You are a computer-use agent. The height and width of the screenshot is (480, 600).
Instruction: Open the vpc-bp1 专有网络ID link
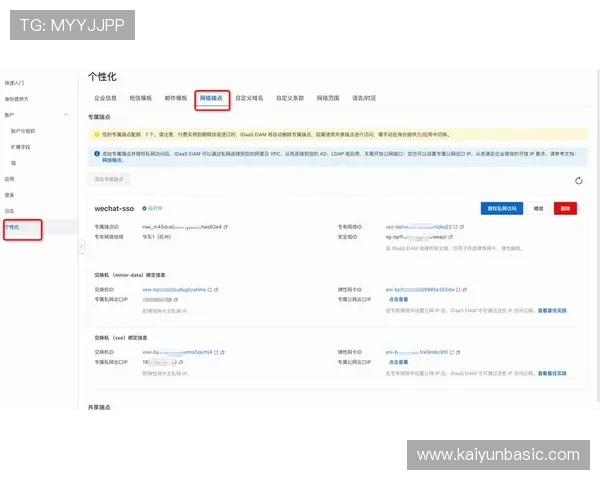419,227
